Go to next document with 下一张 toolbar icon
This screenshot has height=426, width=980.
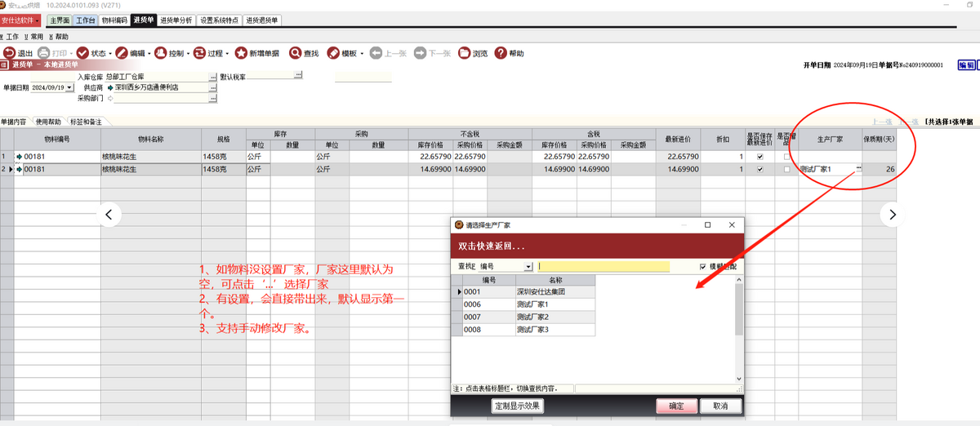(x=420, y=53)
